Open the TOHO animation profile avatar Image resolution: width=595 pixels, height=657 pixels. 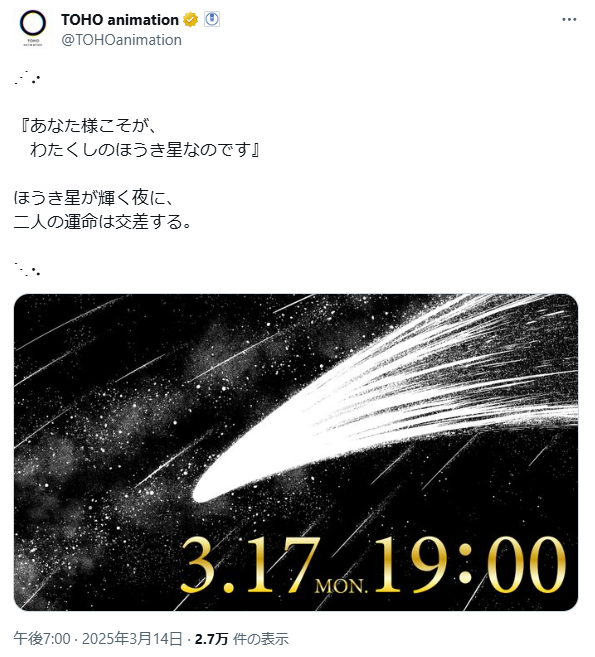coord(33,28)
